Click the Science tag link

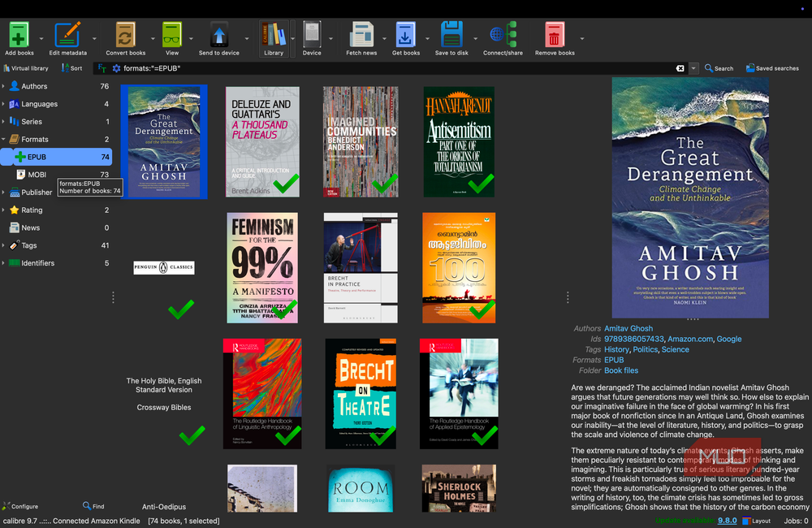tap(676, 349)
